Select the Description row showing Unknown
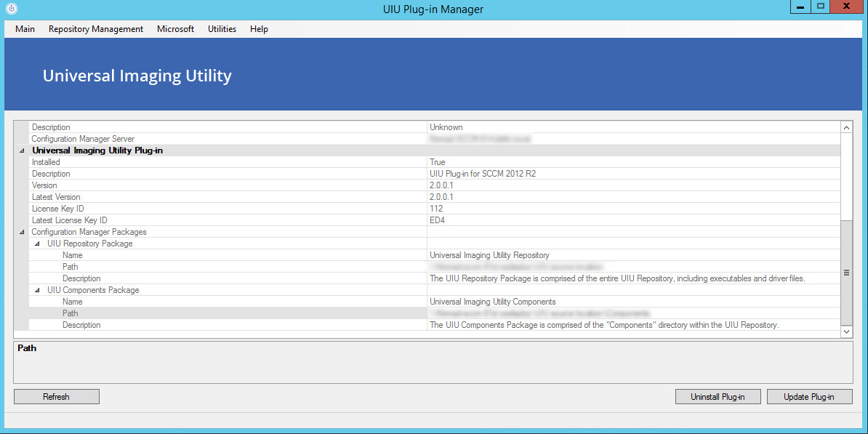Viewport: 868px width, 434px height. pos(218,126)
